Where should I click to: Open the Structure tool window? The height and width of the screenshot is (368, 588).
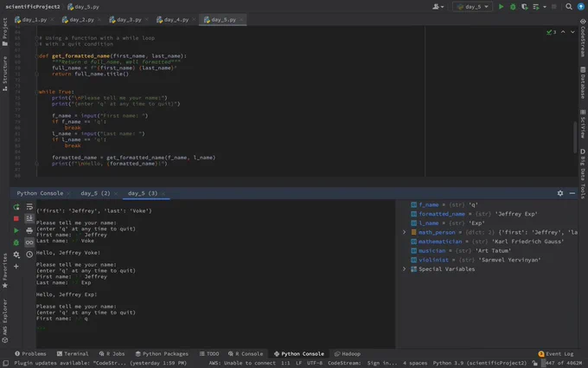[x=5, y=74]
